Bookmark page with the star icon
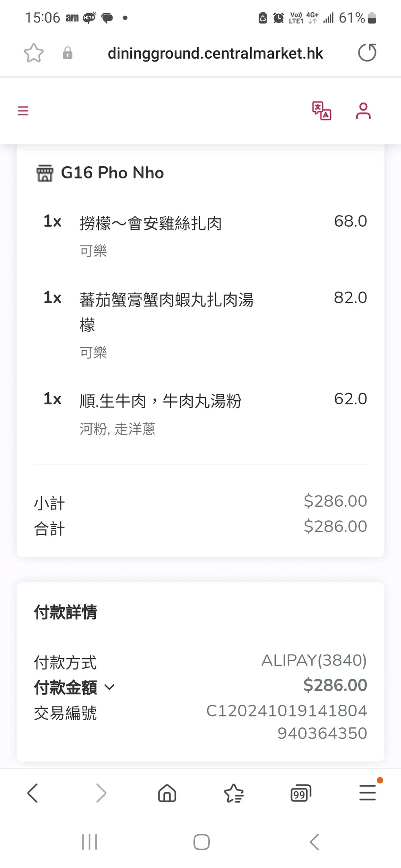401x868 pixels. coord(34,53)
